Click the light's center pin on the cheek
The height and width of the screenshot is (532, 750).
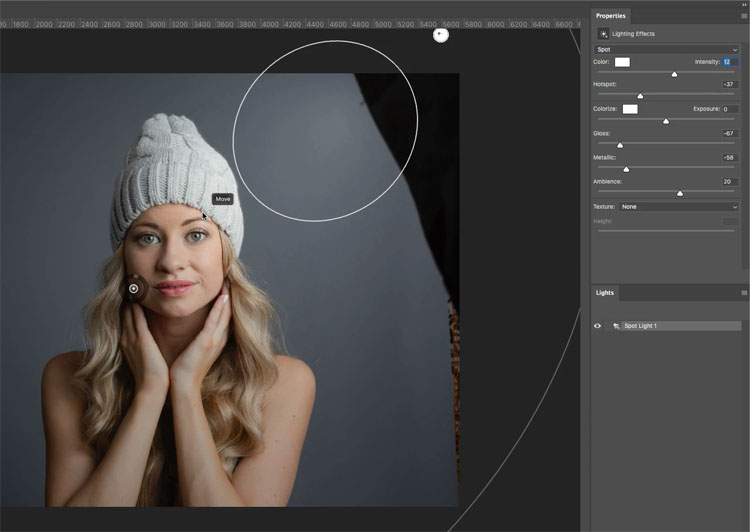[133, 288]
